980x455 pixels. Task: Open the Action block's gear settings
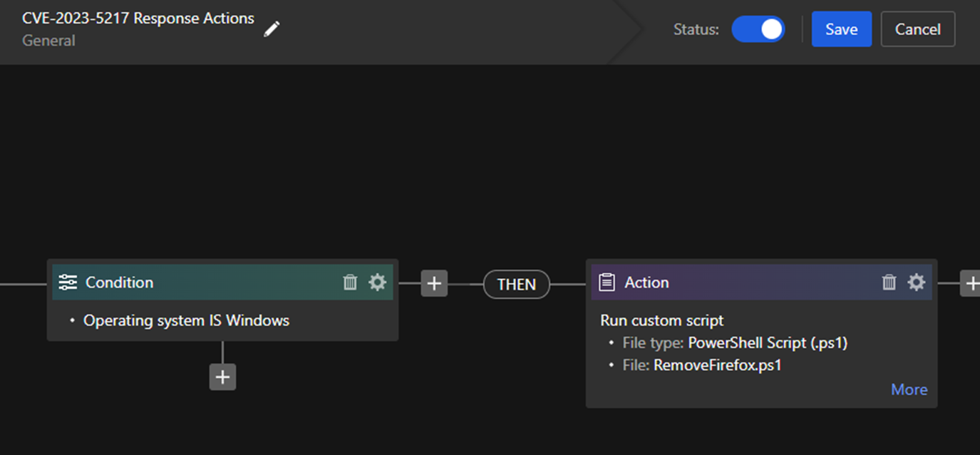point(916,282)
